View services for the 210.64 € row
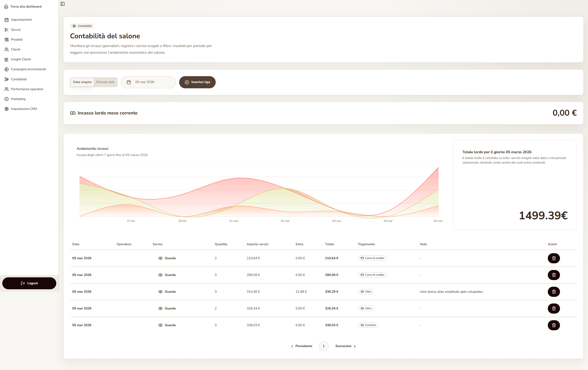The width and height of the screenshot is (588, 370). pyautogui.click(x=167, y=258)
